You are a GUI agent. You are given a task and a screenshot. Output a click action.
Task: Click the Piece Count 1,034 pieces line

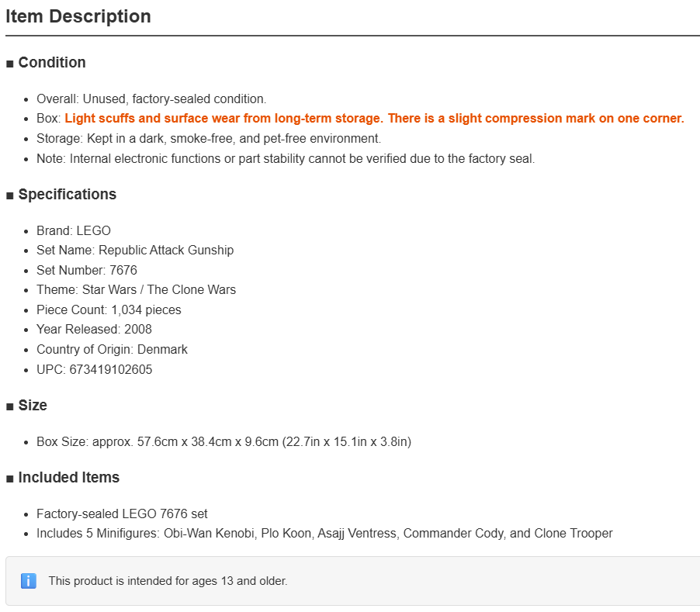point(109,309)
